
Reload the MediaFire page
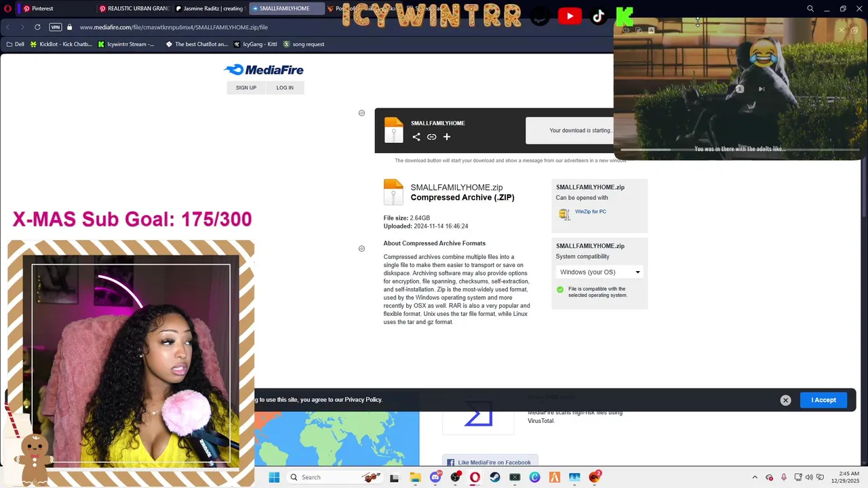click(37, 27)
